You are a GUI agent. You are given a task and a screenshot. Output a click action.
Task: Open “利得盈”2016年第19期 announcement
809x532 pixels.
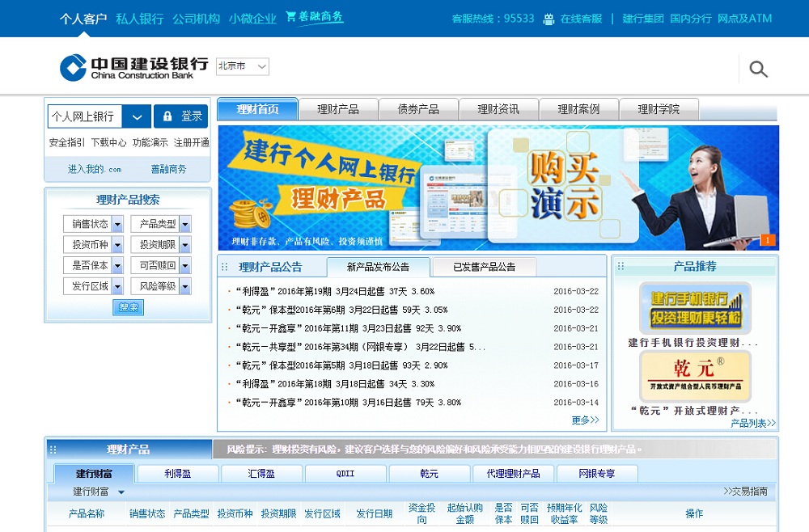[x=336, y=291]
